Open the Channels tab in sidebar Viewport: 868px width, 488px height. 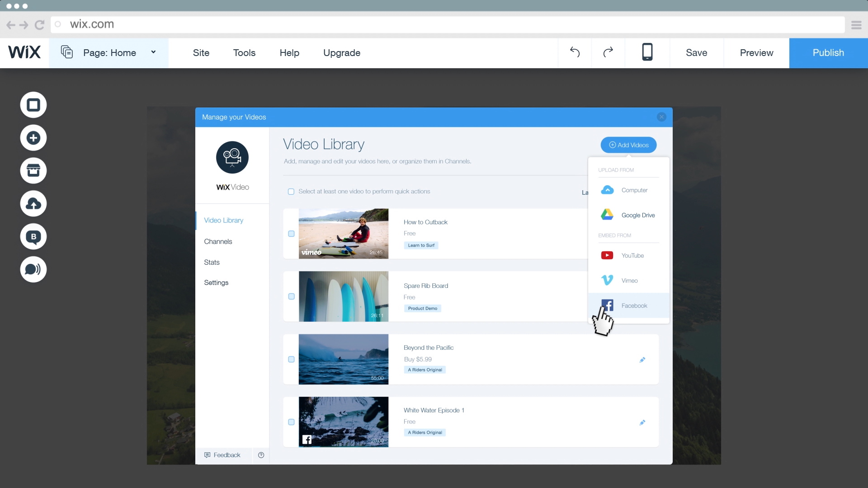218,241
